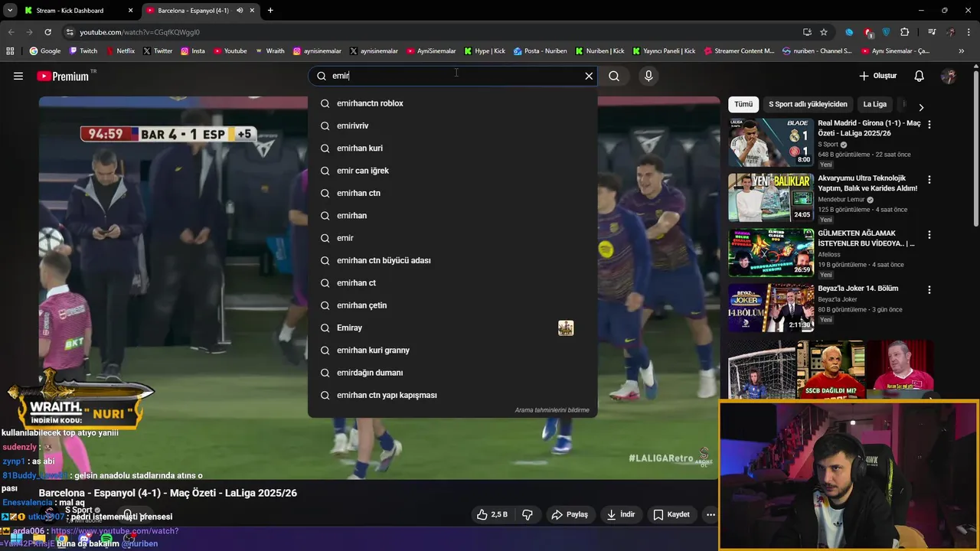The height and width of the screenshot is (551, 980).
Task: Download the video with İndir
Action: tap(621, 514)
